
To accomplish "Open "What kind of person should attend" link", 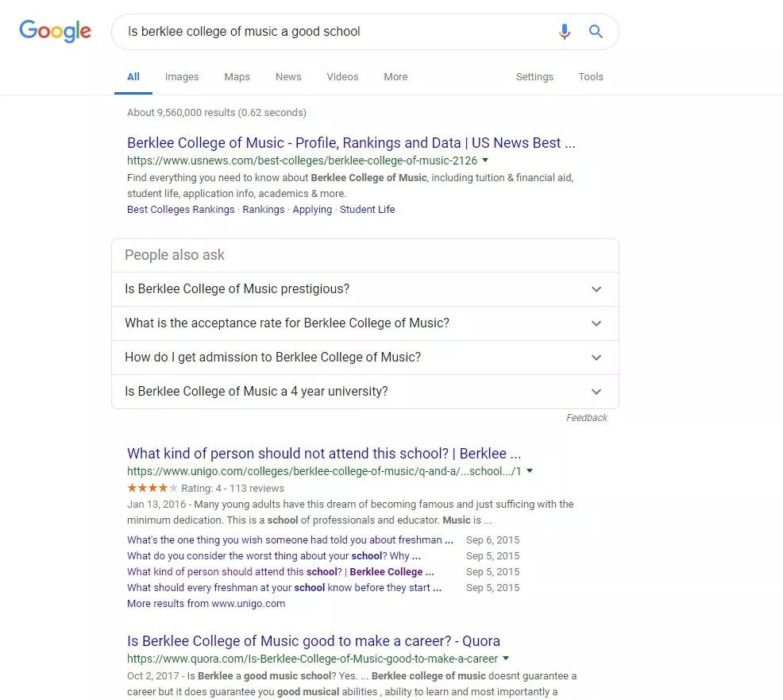I will pos(280,572).
